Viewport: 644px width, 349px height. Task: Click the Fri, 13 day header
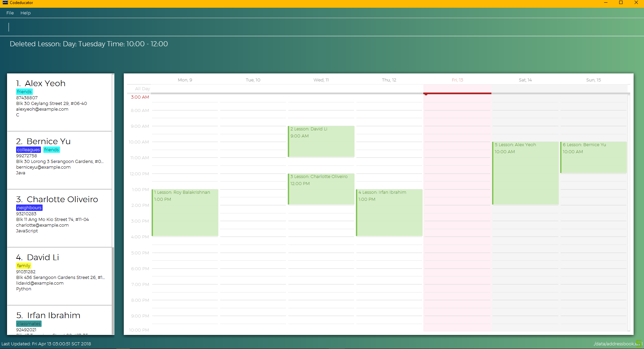(x=457, y=80)
